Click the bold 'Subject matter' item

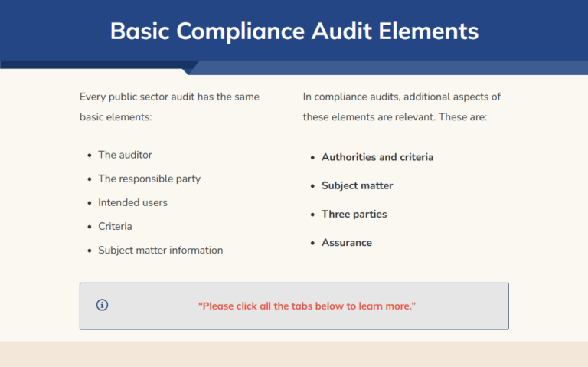pos(358,185)
